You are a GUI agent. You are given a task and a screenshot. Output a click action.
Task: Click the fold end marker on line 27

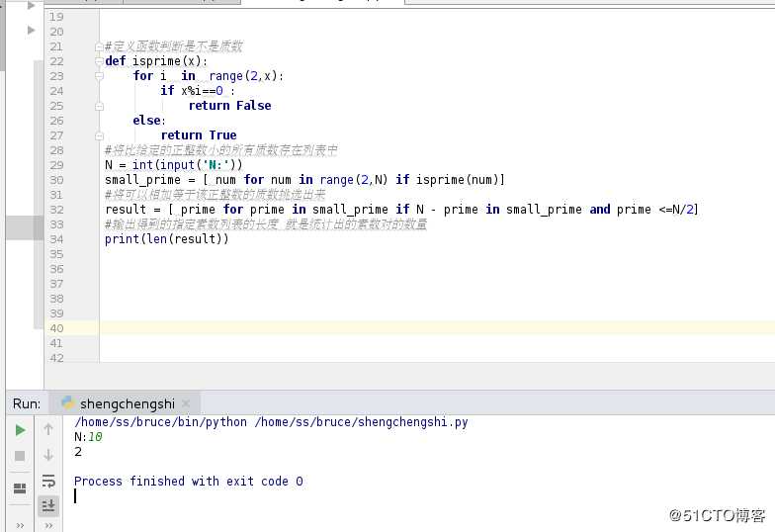point(99,135)
